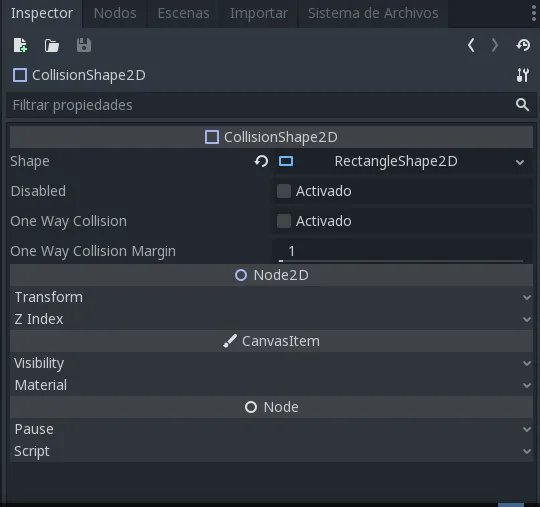Screen dimensions: 540x507
Task: Create a new resource icon
Action: tap(20, 45)
